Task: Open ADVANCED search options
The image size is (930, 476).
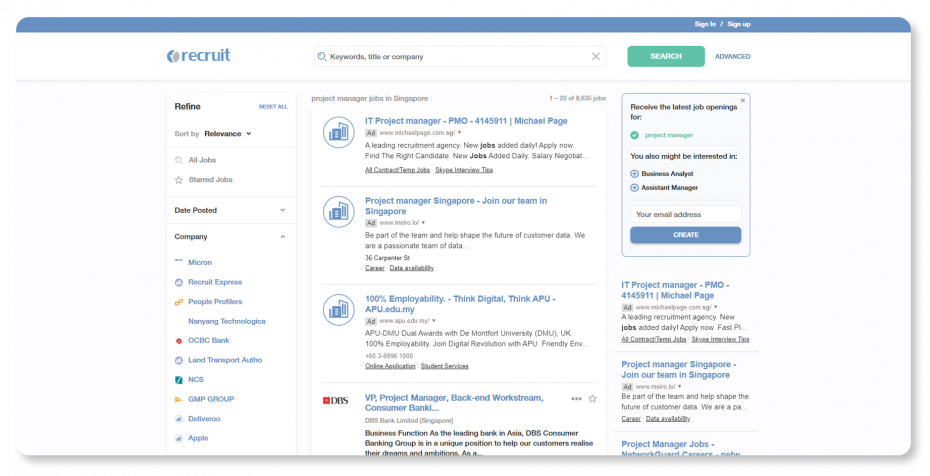Action: 732,57
